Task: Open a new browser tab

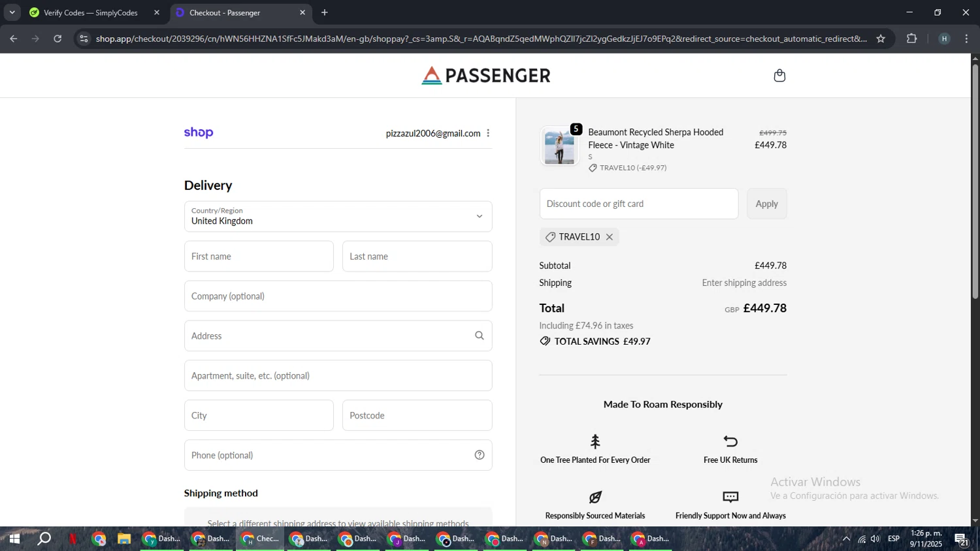Action: click(325, 12)
